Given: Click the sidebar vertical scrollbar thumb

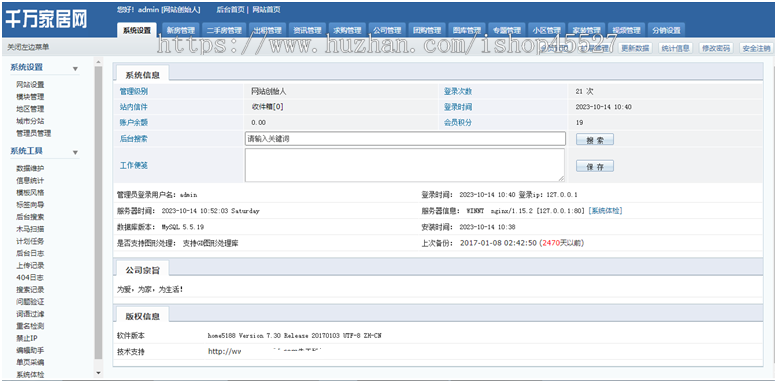Looking at the screenshot, I should [x=98, y=213].
